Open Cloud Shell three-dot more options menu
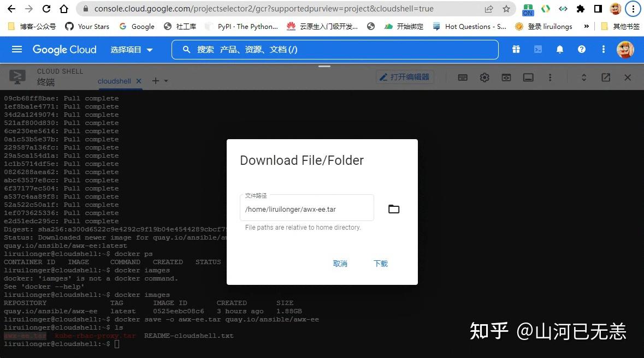This screenshot has width=644, height=358. pyautogui.click(x=550, y=77)
